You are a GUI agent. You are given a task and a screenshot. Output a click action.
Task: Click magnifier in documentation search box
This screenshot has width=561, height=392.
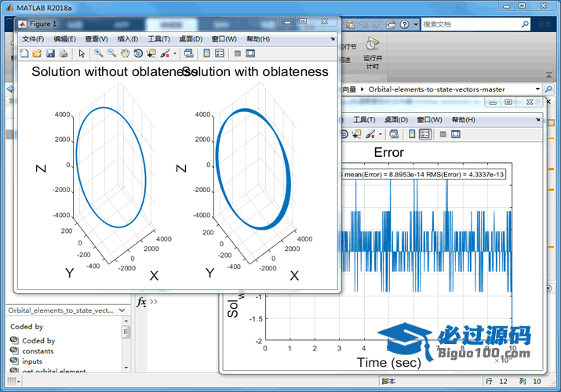[525, 24]
